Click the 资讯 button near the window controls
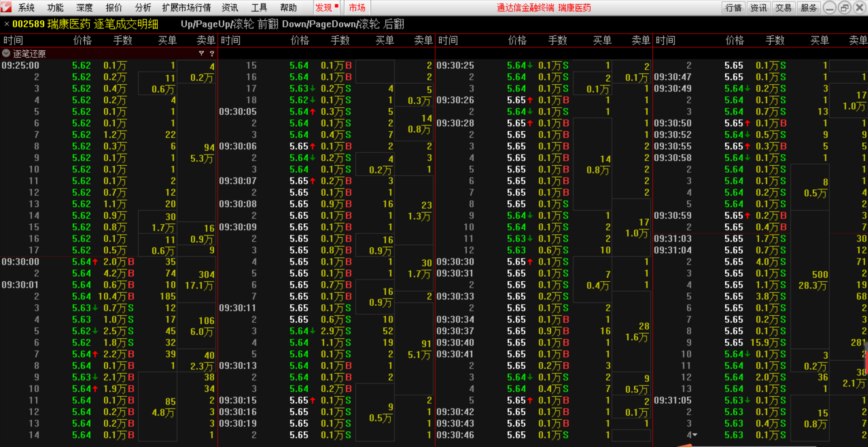 click(x=758, y=8)
